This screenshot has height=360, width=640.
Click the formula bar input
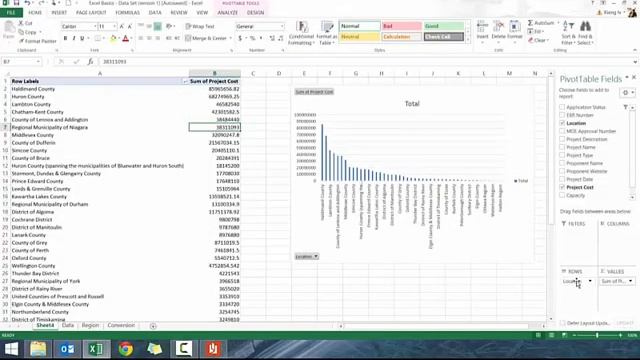coord(366,62)
